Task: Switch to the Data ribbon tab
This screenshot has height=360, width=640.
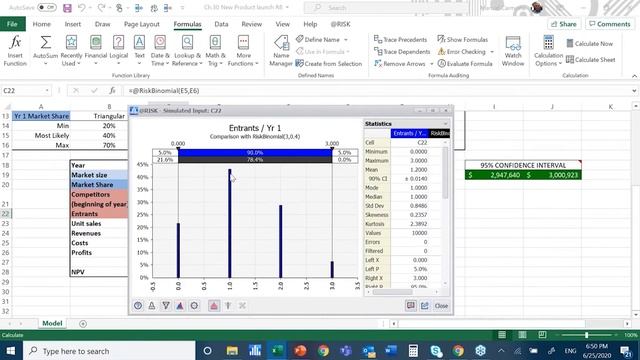Action: 221,24
